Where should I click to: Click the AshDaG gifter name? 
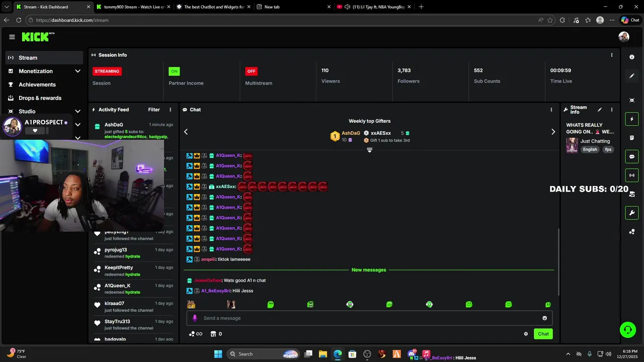click(351, 133)
